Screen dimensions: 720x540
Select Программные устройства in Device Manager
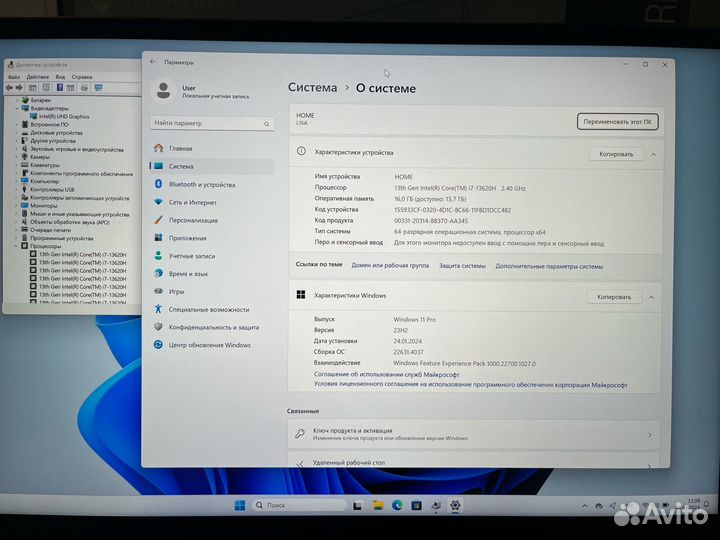62,238
